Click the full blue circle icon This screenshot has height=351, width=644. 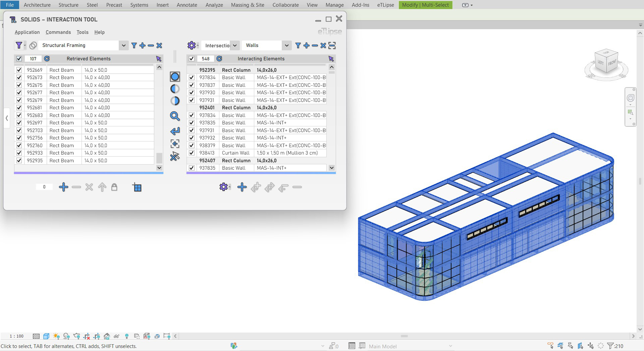(175, 77)
